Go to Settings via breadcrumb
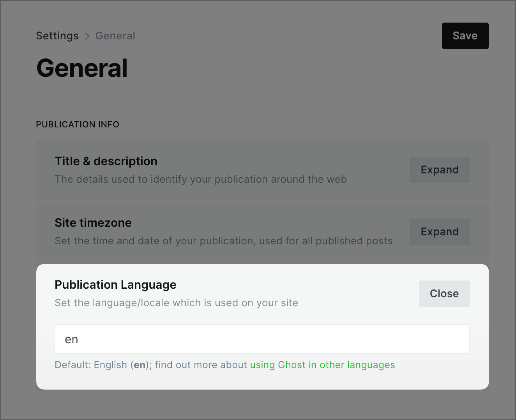 tap(57, 36)
